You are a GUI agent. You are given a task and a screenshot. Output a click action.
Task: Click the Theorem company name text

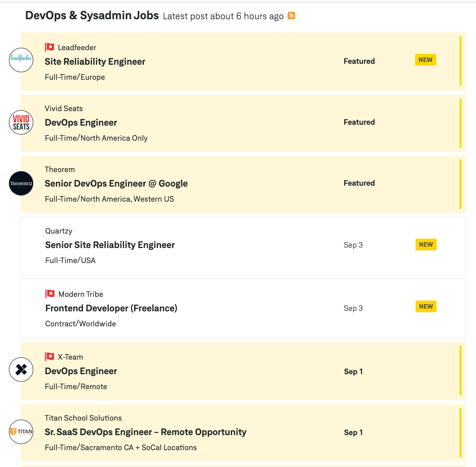tap(60, 169)
